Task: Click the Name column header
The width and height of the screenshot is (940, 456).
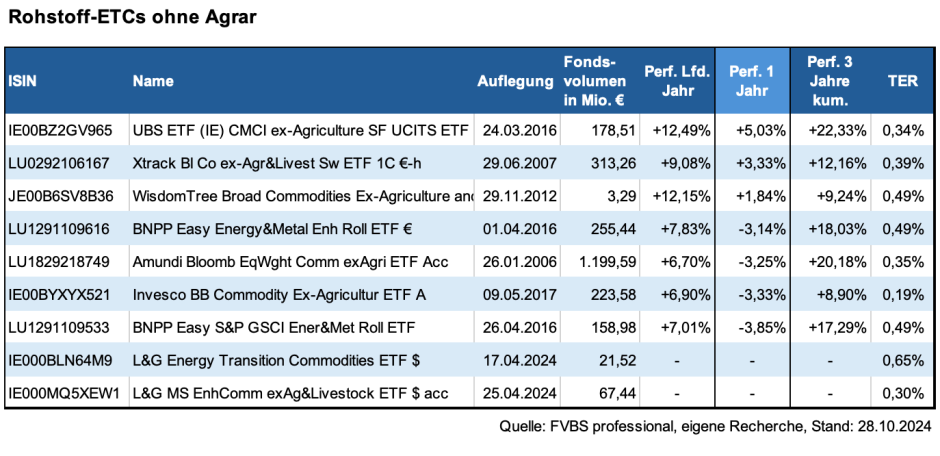Action: pos(153,81)
